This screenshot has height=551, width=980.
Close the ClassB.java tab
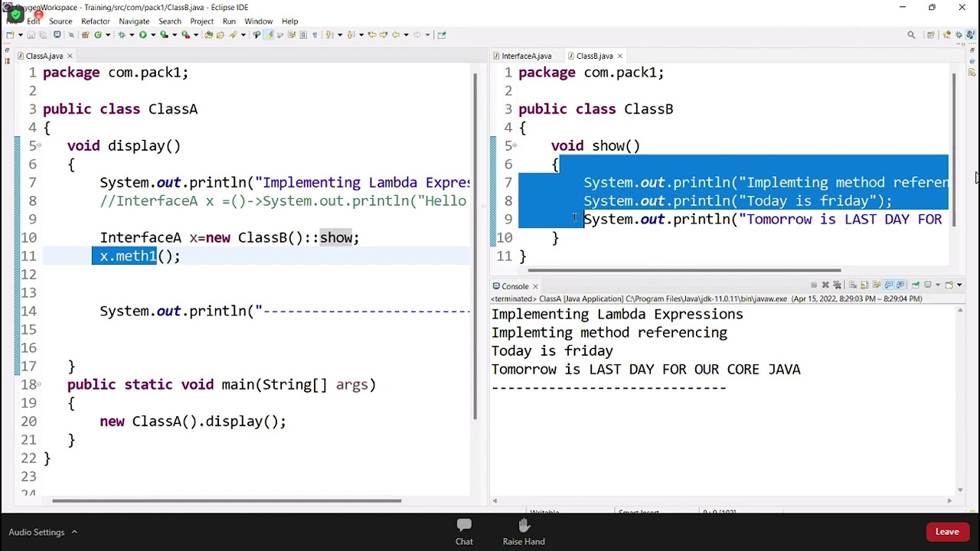(620, 56)
